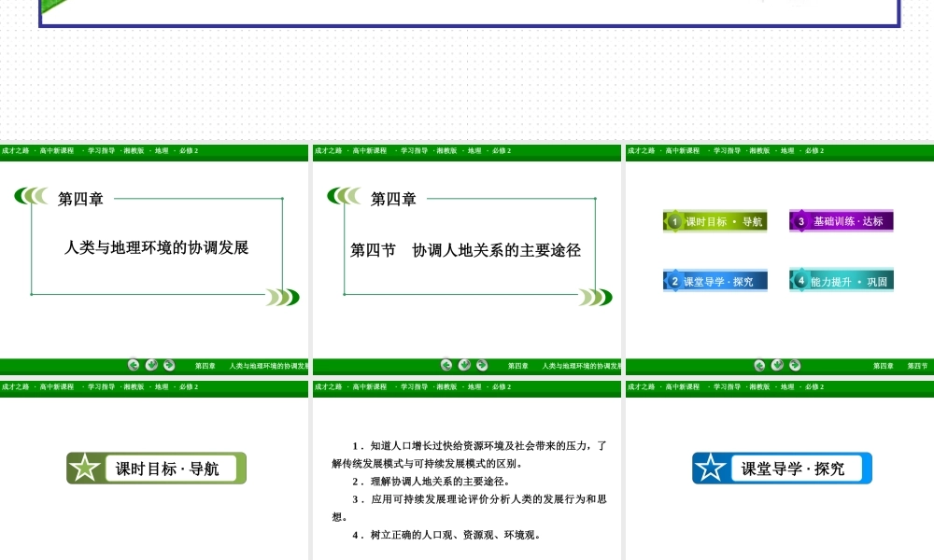The width and height of the screenshot is (934, 560).
Task: Select purple 3 基础训练·达标 button
Action: click(x=841, y=221)
